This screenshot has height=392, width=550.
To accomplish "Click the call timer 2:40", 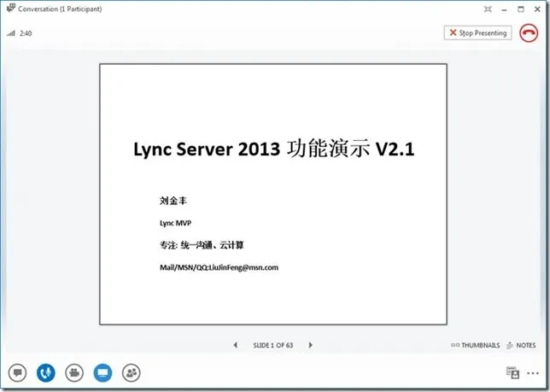I will tap(26, 33).
